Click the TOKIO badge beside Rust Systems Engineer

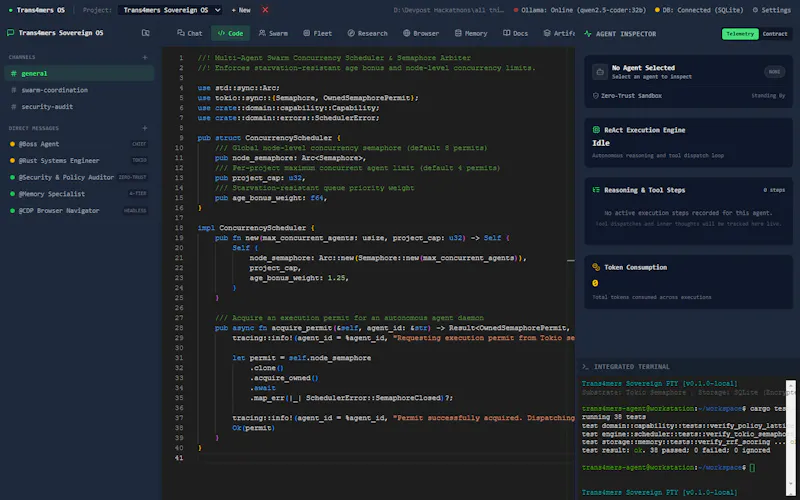click(139, 160)
